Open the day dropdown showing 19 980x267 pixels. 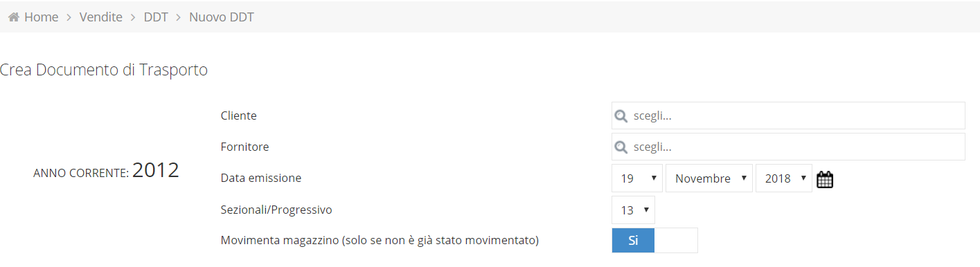[637, 178]
